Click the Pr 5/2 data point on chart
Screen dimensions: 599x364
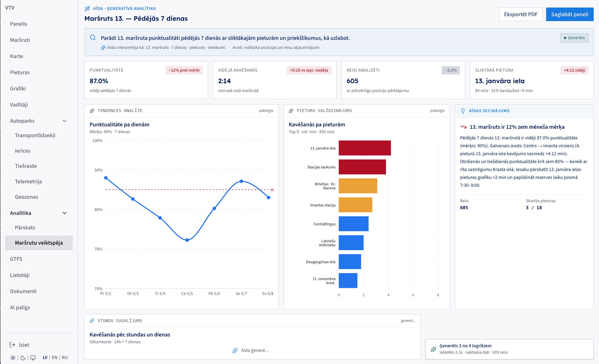coord(106,178)
